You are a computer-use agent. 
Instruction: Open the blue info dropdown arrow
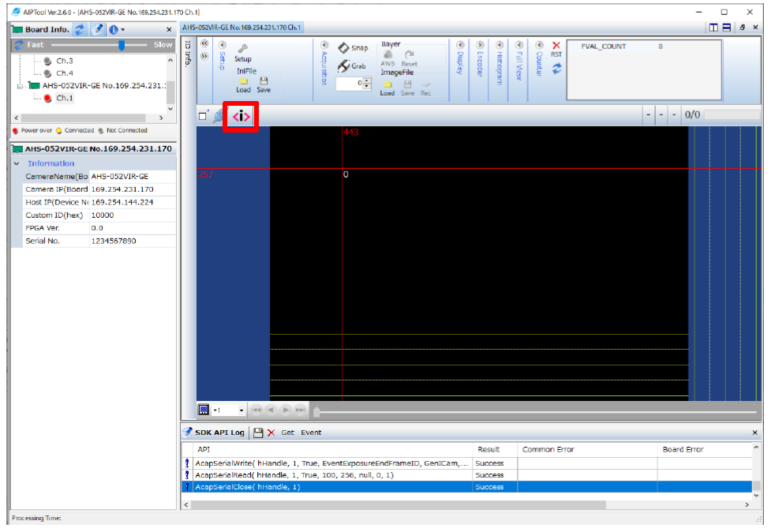click(123, 29)
